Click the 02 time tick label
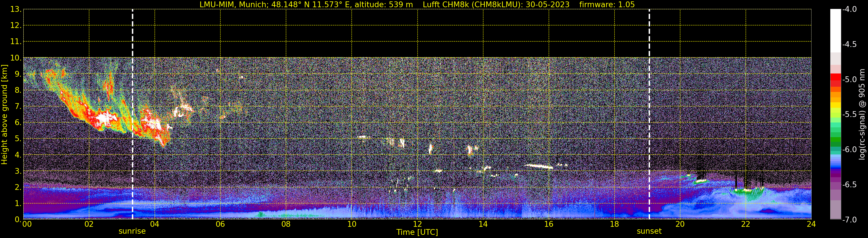868x238 pixels. (89, 224)
